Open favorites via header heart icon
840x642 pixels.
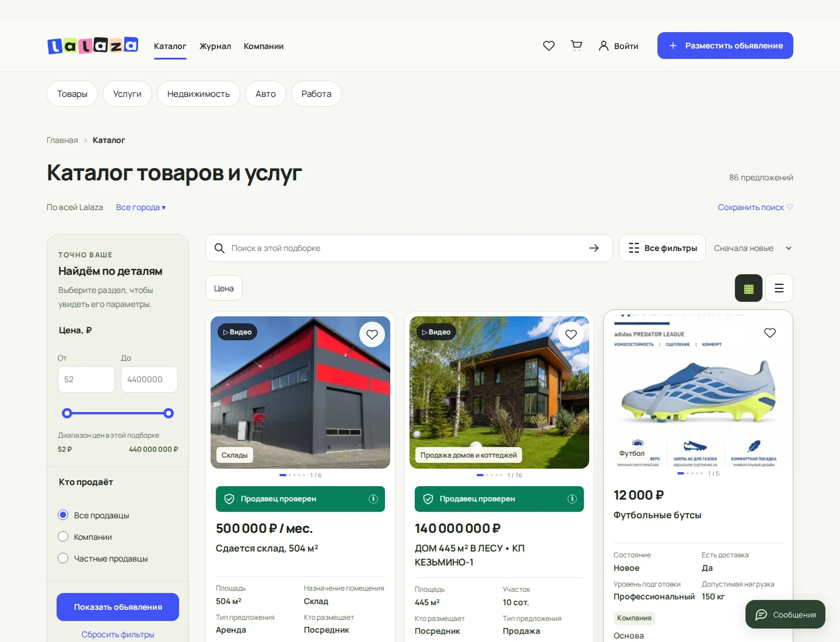(x=549, y=46)
